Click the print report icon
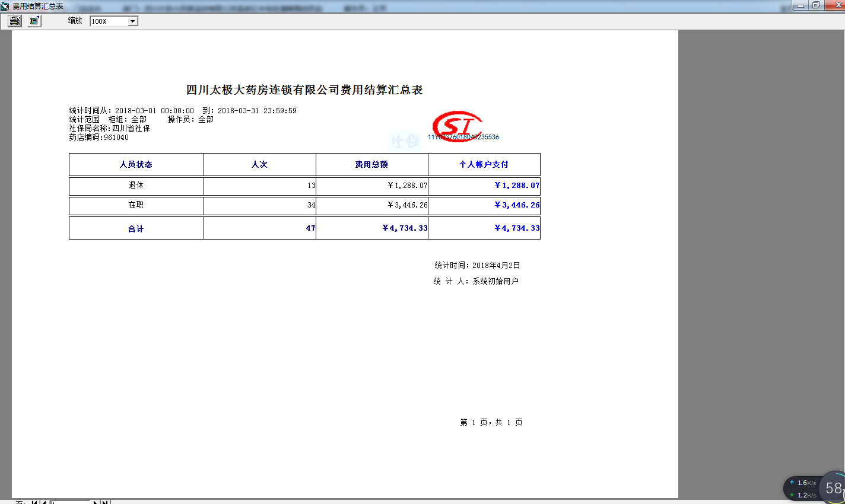 [15, 21]
